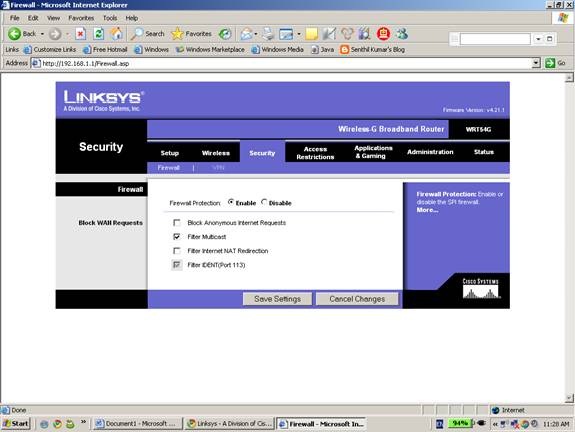Check Block Anonymous Internet Requests box
The image size is (575, 432).
click(177, 223)
